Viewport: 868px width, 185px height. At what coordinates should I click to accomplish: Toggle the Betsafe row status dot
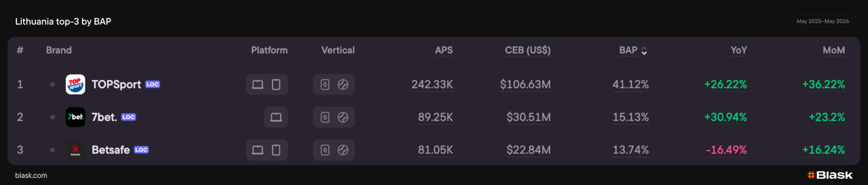53,150
